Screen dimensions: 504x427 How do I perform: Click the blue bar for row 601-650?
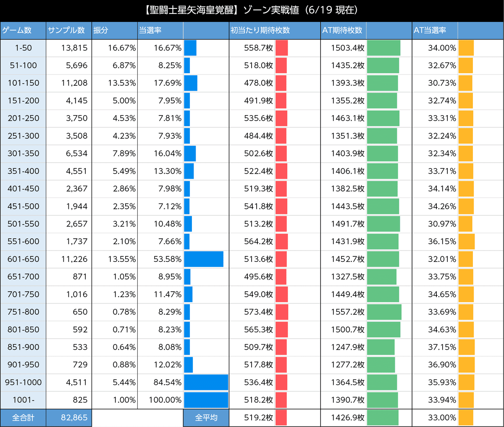coord(204,259)
